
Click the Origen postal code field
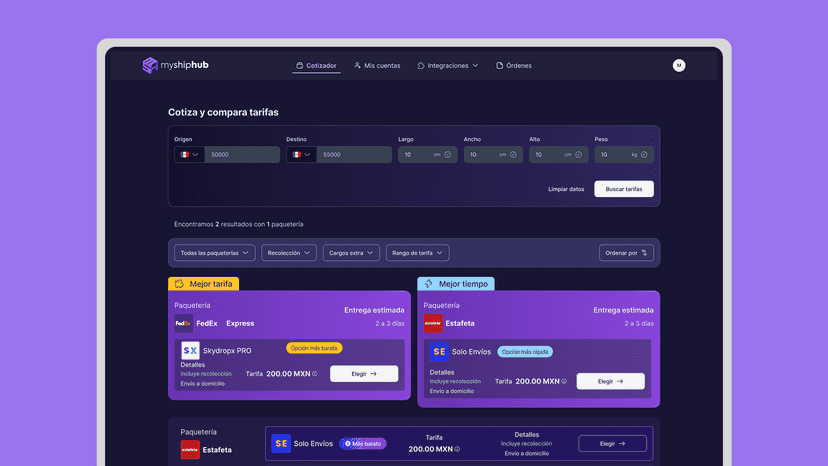click(242, 155)
